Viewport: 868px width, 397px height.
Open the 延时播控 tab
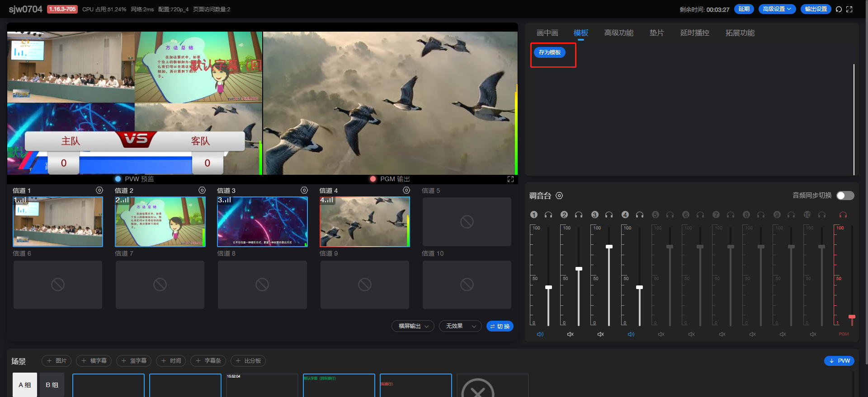[694, 33]
